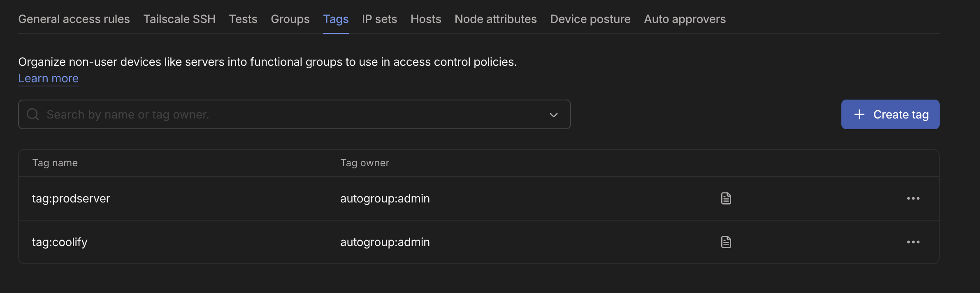View the Node attributes tab
Screen dimensions: 980x293
pyautogui.click(x=495, y=19)
